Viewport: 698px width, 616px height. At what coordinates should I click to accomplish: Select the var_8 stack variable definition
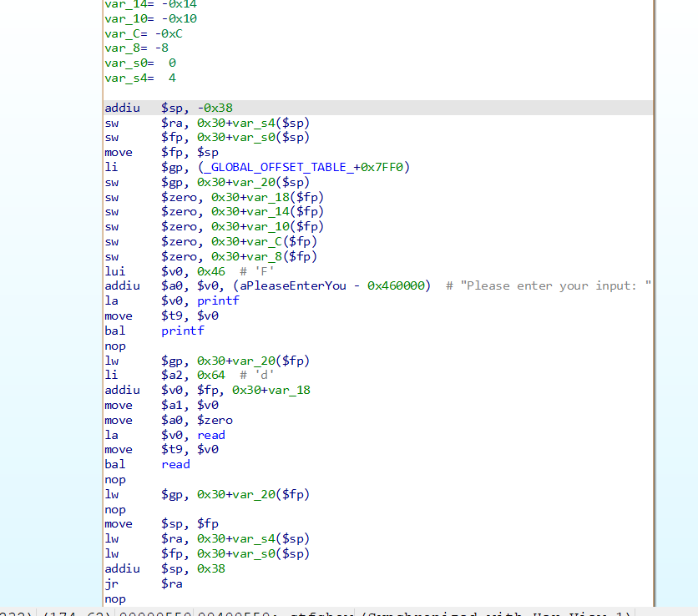point(119,48)
